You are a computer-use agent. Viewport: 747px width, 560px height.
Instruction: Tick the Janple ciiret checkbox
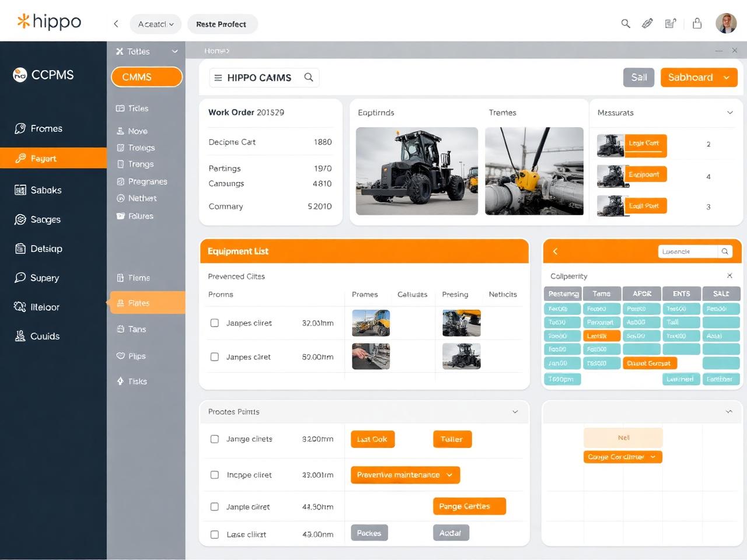pos(215,507)
